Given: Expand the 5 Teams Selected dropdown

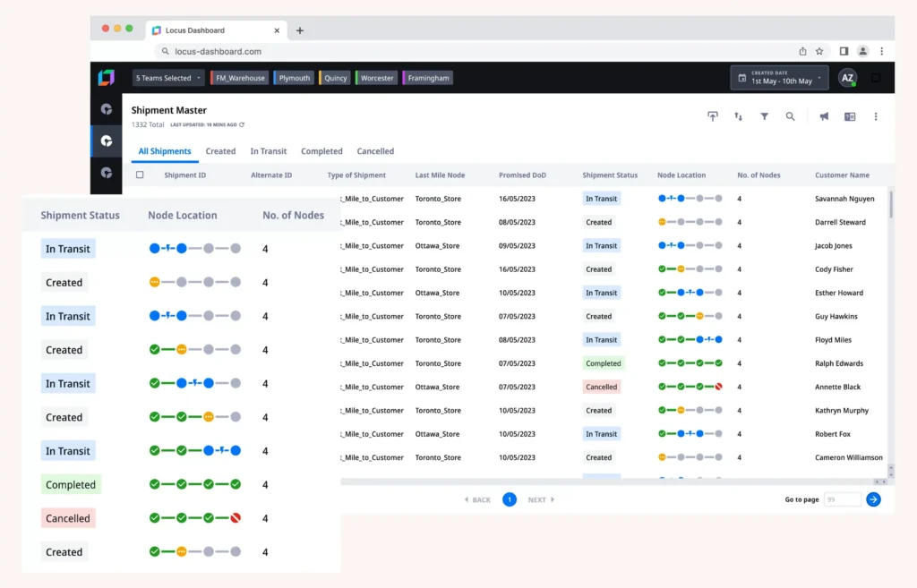Looking at the screenshot, I should pos(168,78).
